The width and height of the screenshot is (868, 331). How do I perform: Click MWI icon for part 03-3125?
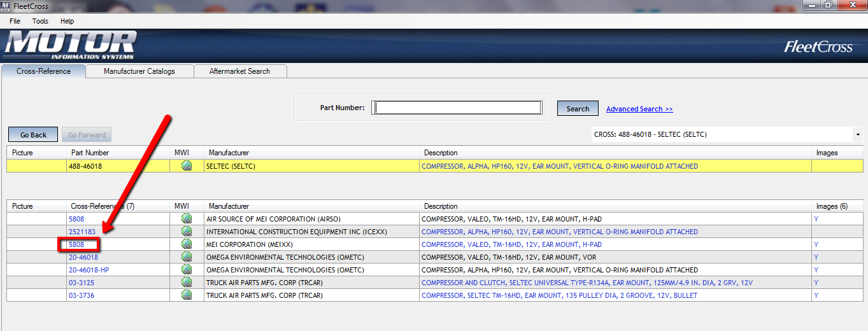tap(187, 283)
